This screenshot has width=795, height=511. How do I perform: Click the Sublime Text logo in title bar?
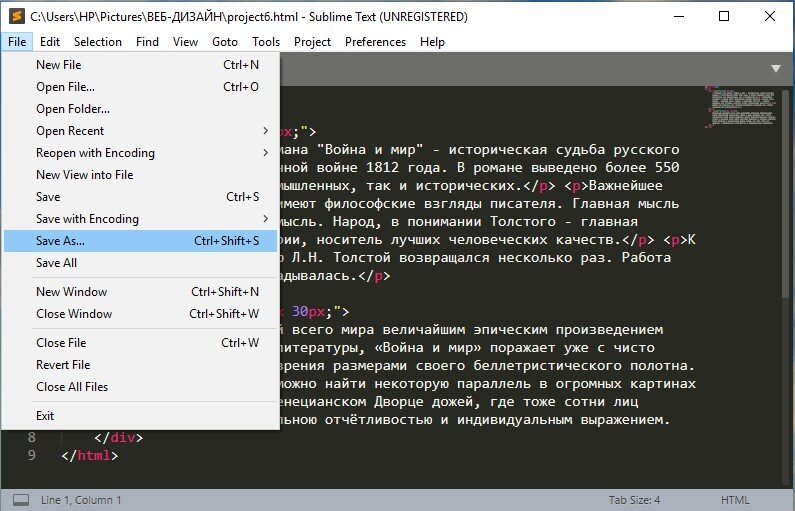pyautogui.click(x=17, y=16)
